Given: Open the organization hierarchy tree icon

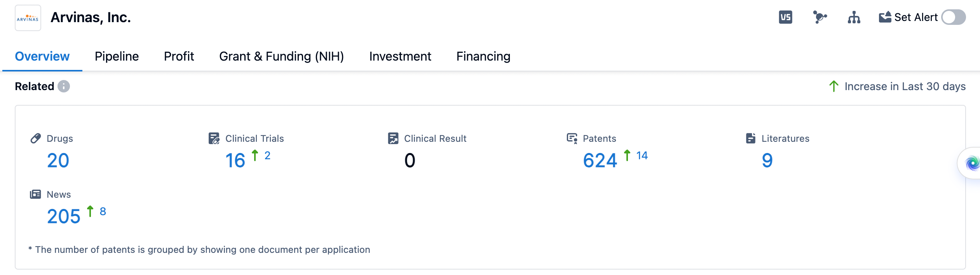Looking at the screenshot, I should (x=854, y=17).
